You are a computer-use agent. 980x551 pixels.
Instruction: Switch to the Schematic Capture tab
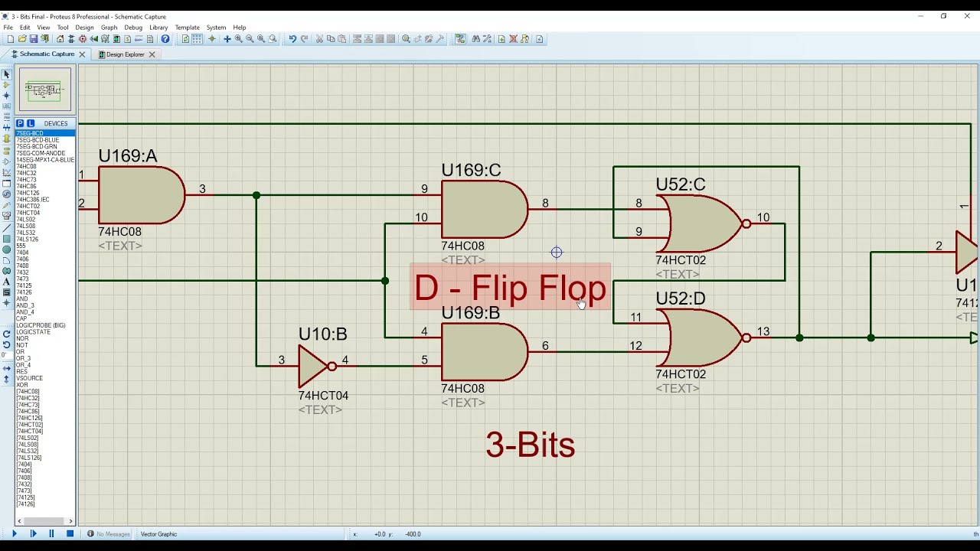(x=47, y=54)
